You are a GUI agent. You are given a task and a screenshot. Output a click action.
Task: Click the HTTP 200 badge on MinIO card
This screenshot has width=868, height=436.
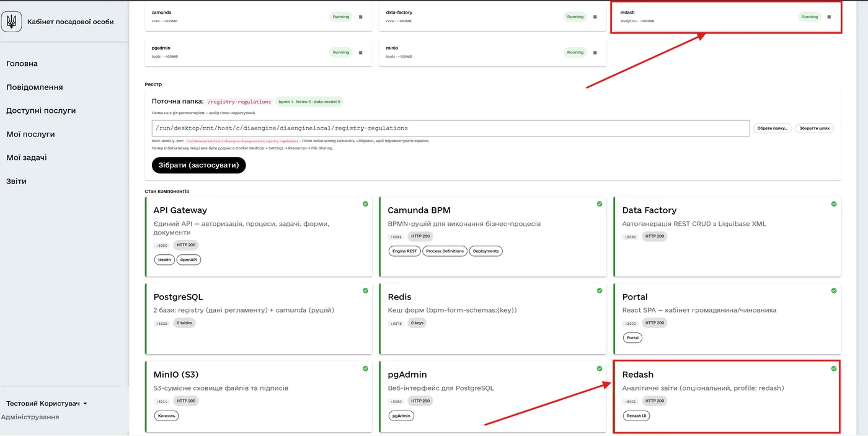[x=185, y=401]
